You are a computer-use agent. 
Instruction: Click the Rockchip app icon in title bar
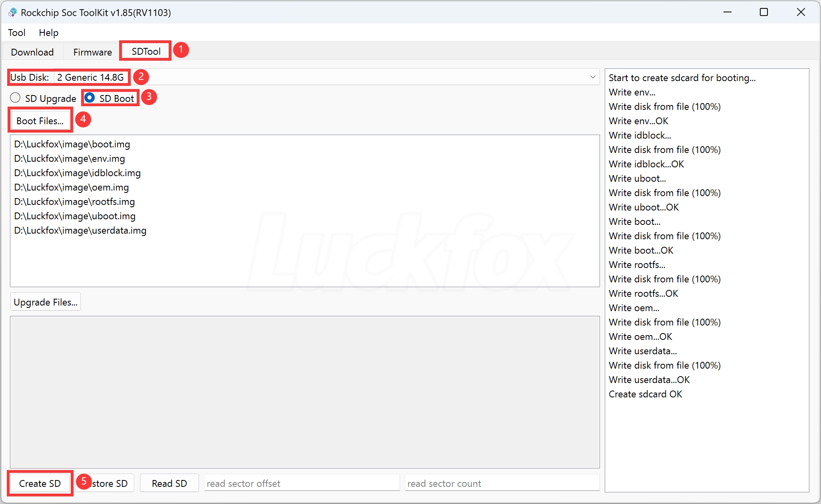click(12, 12)
